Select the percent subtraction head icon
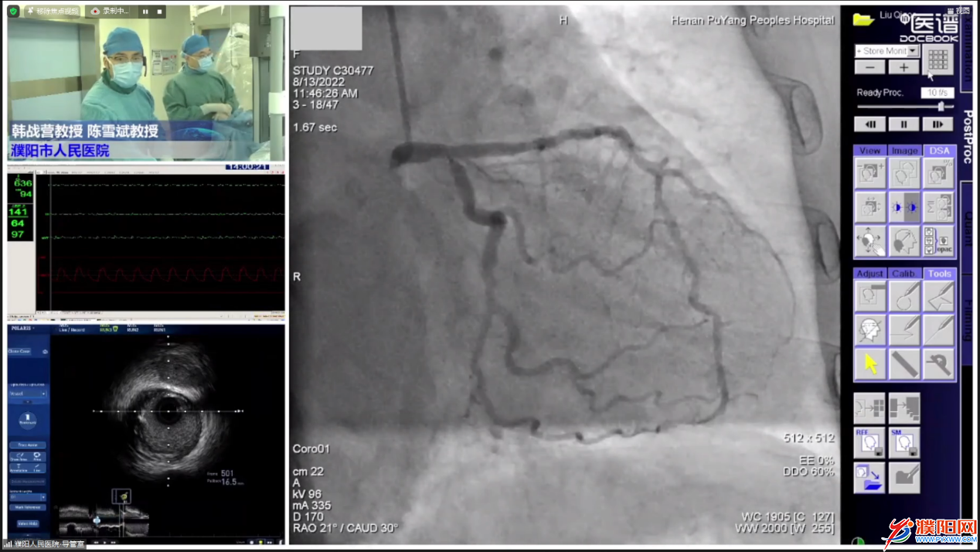 pos(938,173)
